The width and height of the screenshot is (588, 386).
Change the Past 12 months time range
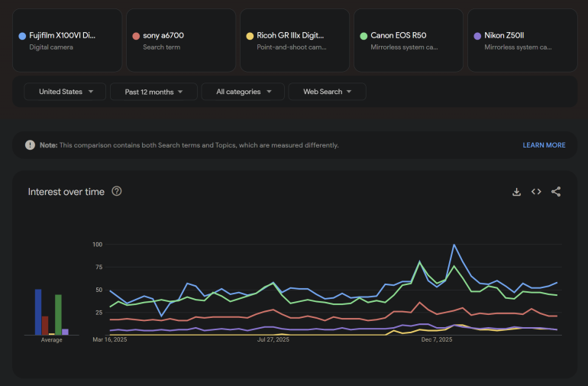pyautogui.click(x=153, y=92)
